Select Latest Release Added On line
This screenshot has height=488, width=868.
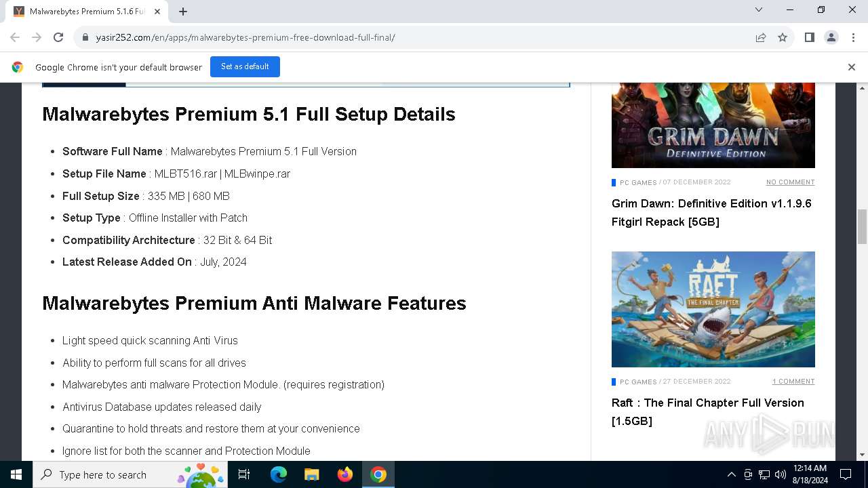point(155,262)
